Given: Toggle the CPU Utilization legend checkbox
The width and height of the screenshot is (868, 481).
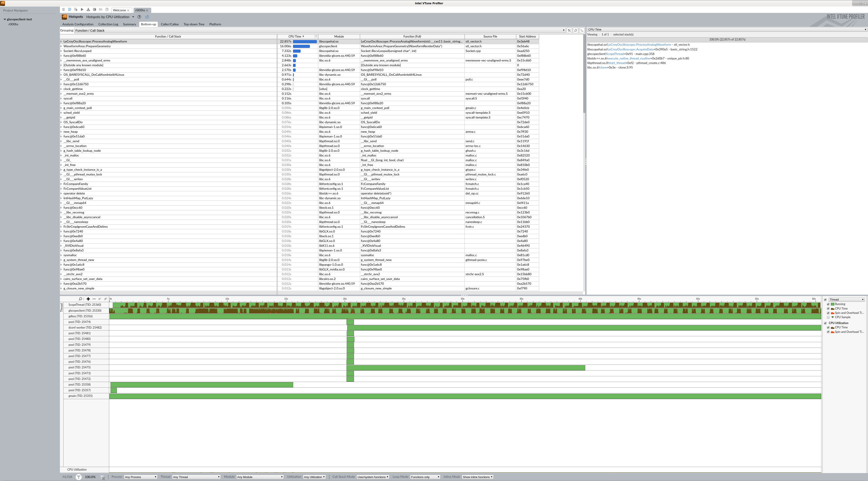Looking at the screenshot, I should click(825, 323).
